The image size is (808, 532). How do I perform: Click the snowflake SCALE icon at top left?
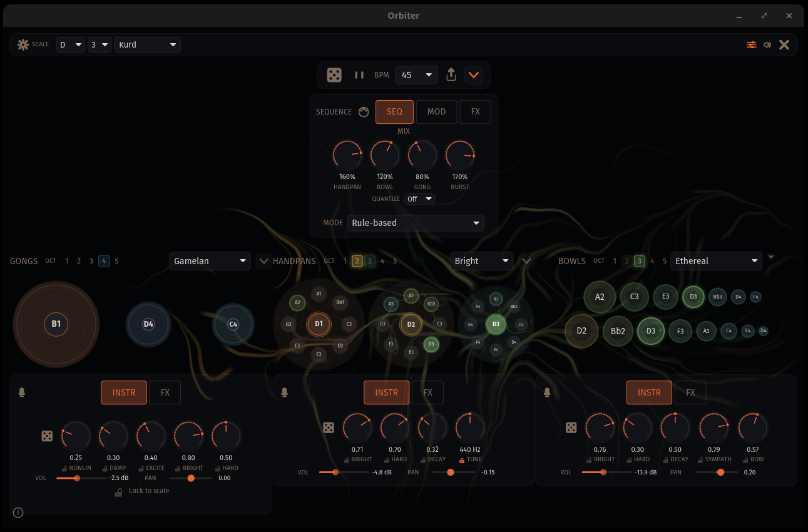[23, 44]
